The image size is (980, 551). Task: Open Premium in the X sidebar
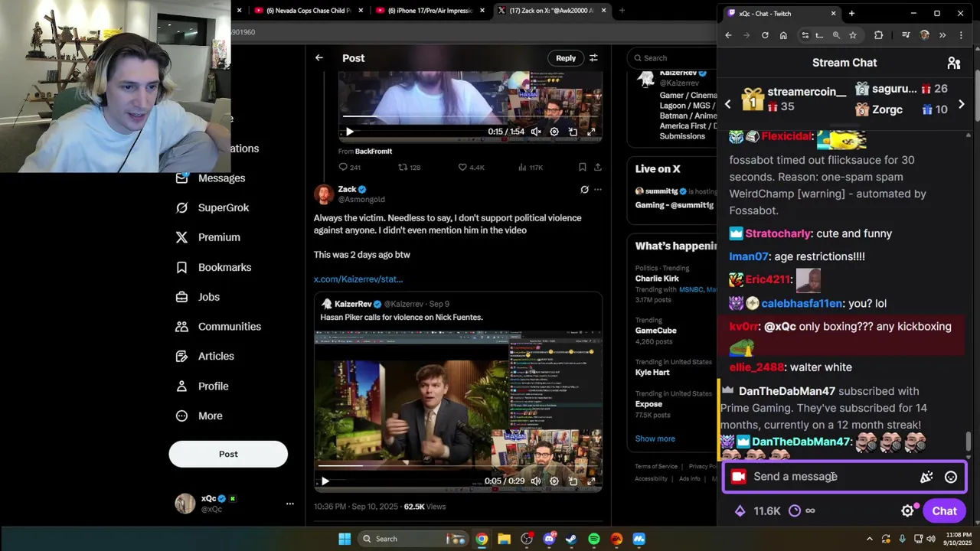coord(208,237)
